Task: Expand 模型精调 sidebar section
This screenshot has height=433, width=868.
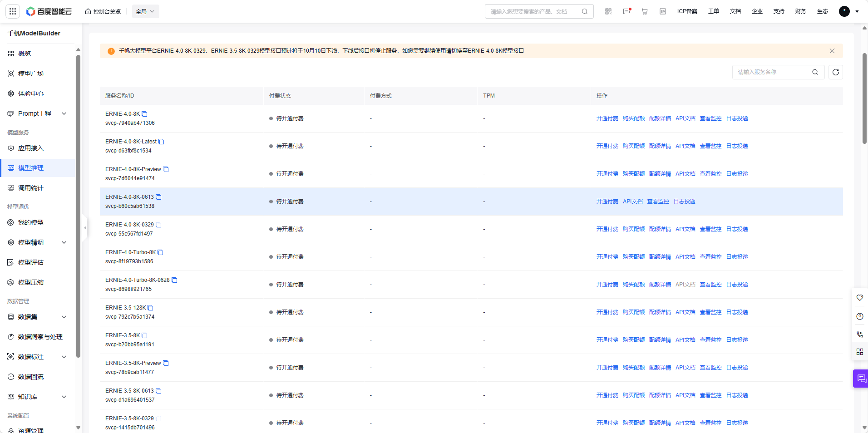Action: [x=38, y=242]
